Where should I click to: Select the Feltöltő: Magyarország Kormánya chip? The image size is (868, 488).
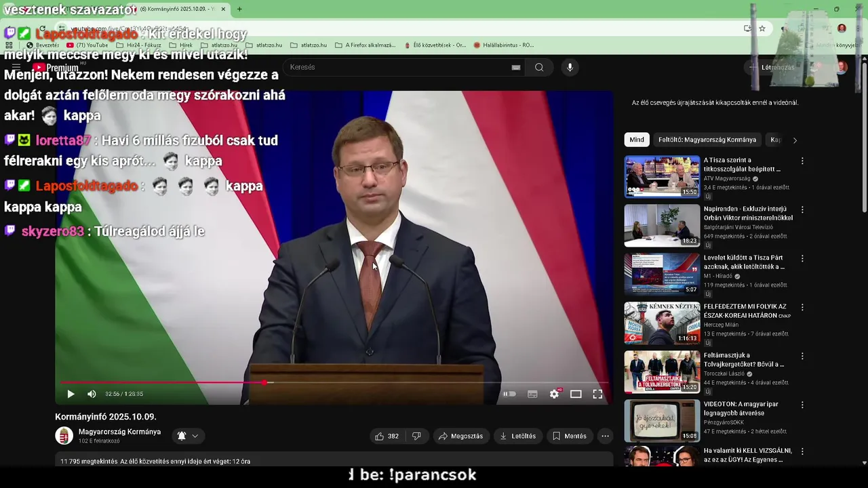point(707,140)
